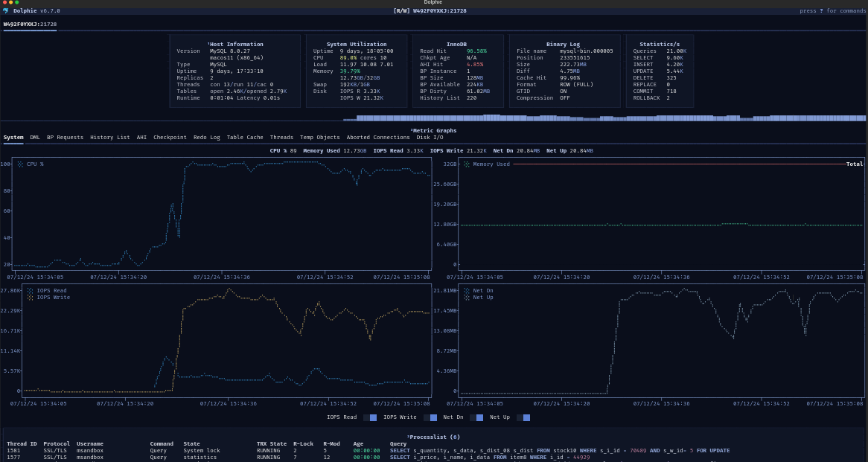The image size is (868, 462).
Task: Click the Net Up legend marker icon
Action: pos(467,298)
